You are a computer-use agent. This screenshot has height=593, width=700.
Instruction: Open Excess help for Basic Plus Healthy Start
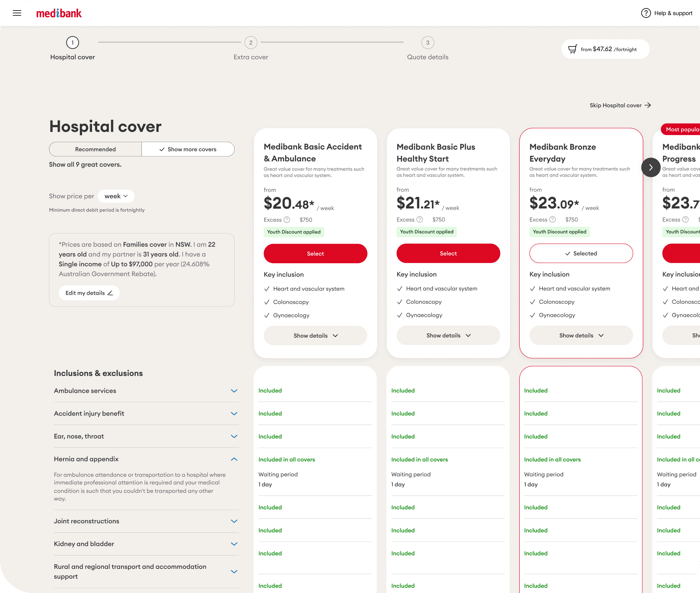(420, 219)
